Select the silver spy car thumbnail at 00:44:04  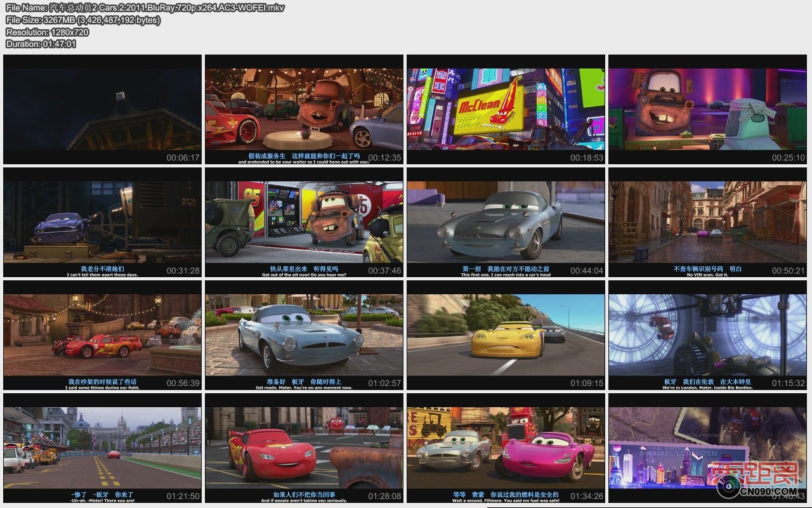point(506,222)
